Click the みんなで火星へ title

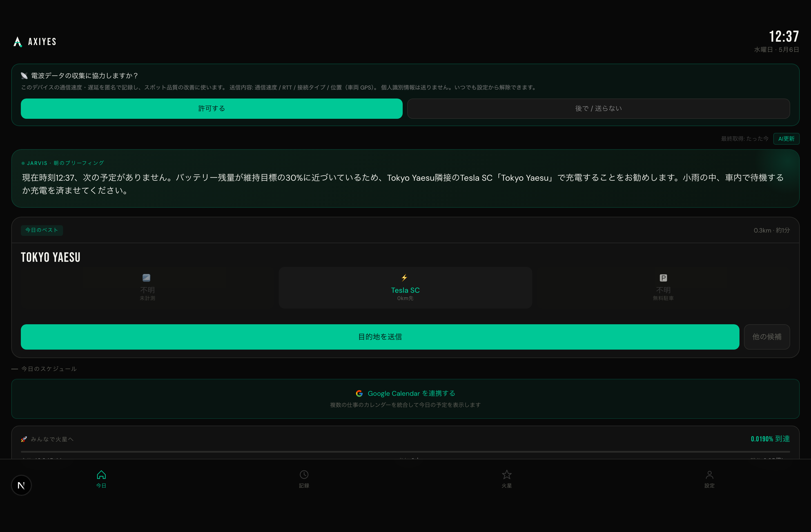(x=52, y=439)
